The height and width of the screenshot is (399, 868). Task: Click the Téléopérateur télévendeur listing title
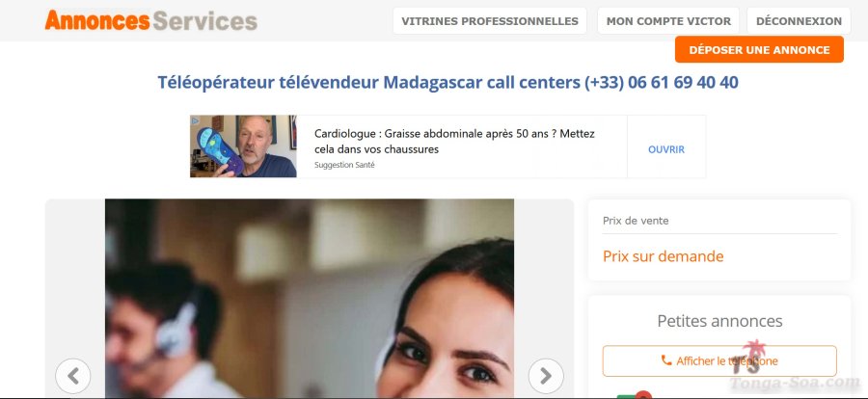(x=448, y=83)
